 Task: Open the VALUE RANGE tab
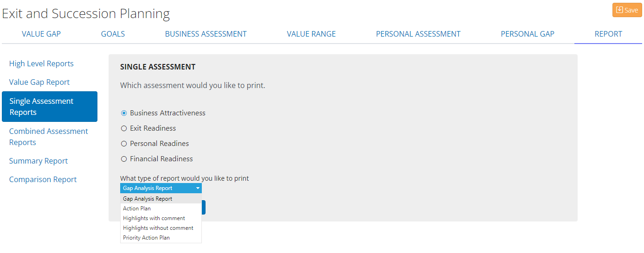click(x=311, y=34)
